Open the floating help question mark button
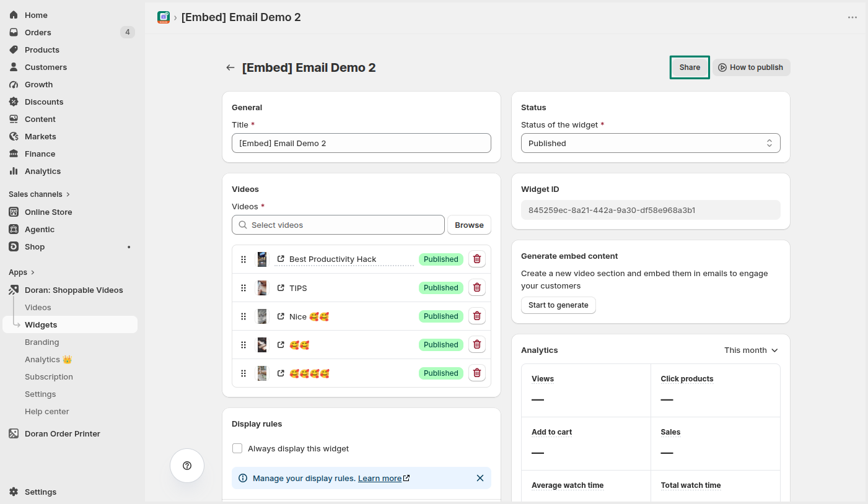The image size is (868, 504). [187, 466]
